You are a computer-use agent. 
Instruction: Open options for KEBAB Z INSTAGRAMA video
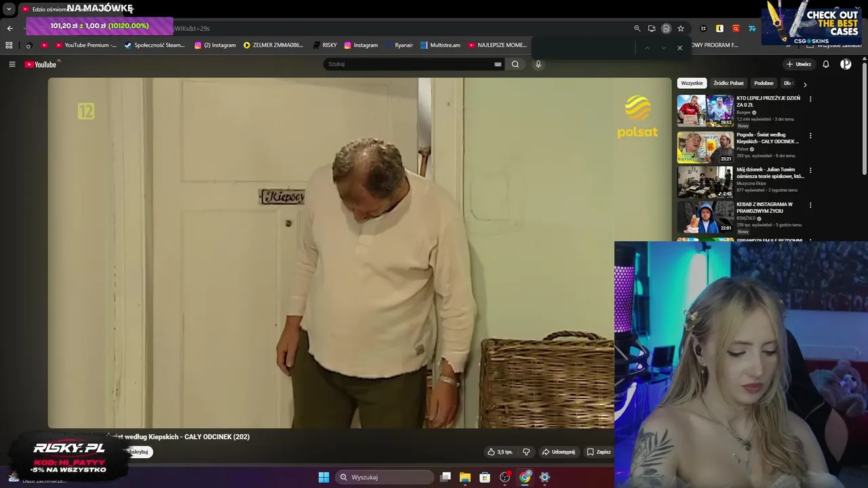[x=810, y=205]
